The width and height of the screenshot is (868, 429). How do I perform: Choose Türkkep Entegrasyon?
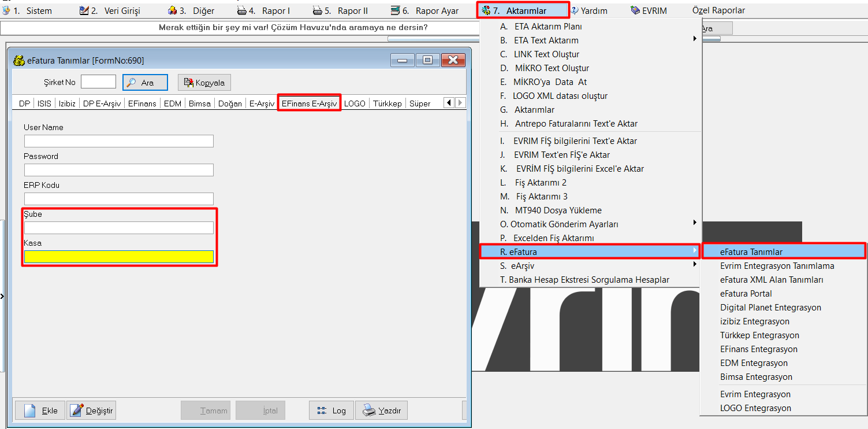(784, 335)
